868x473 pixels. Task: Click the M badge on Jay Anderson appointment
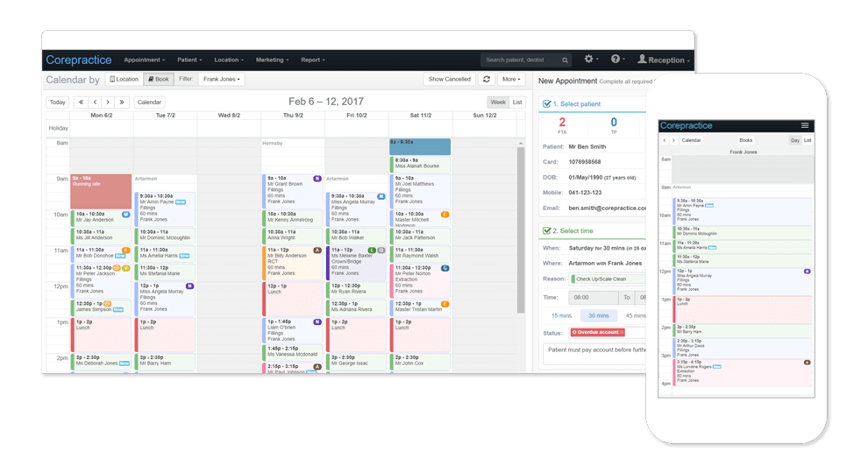tap(125, 214)
